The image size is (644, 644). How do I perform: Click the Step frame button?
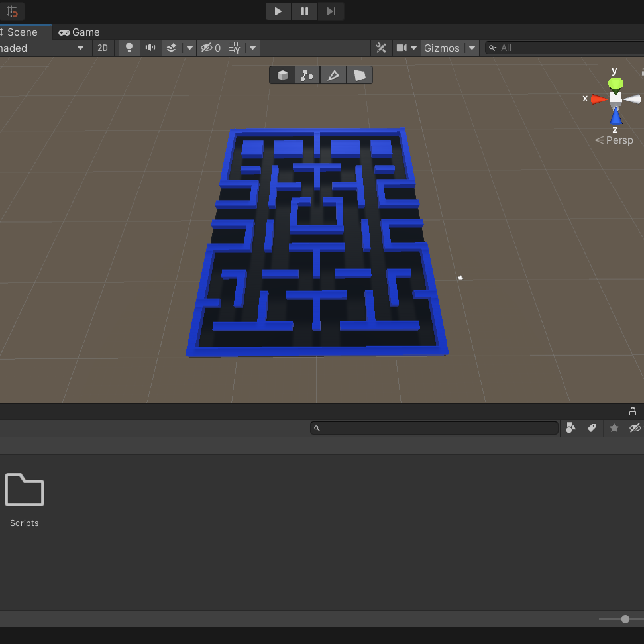click(331, 11)
